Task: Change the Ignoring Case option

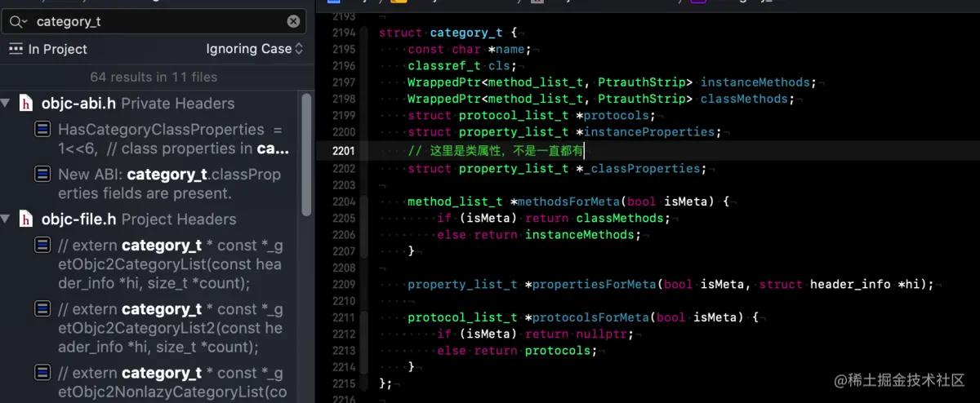Action: click(x=255, y=49)
